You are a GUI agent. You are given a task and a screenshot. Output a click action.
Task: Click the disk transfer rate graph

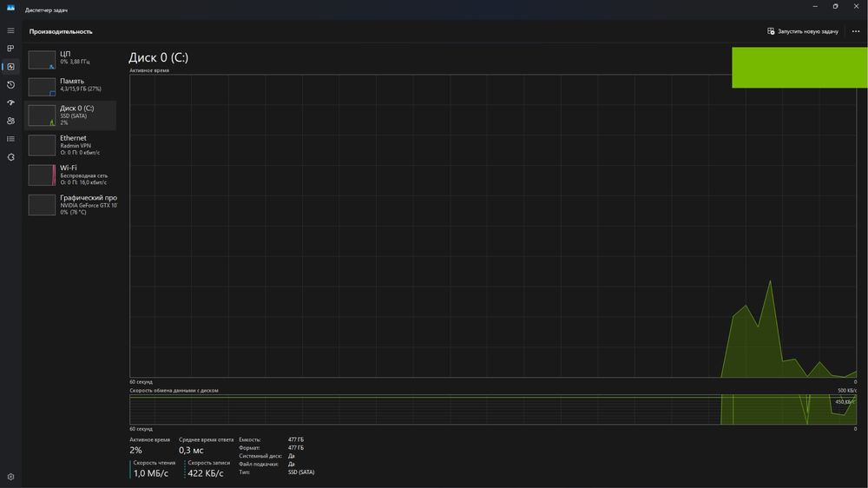click(x=493, y=410)
